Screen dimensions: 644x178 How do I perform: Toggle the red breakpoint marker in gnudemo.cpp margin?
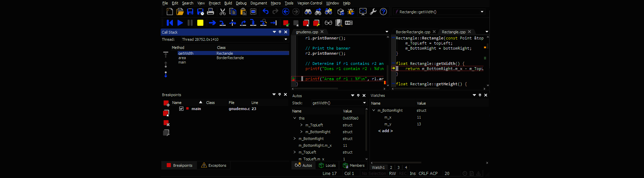(x=294, y=79)
